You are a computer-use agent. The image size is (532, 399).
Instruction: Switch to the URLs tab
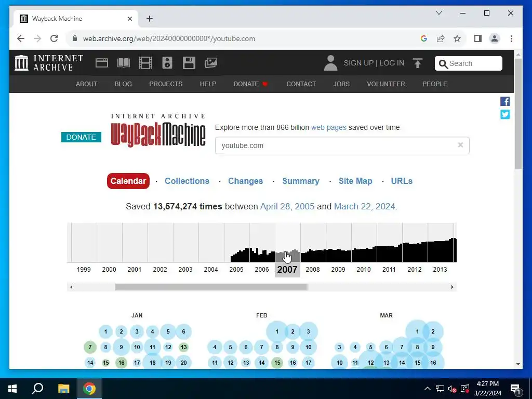coord(402,181)
